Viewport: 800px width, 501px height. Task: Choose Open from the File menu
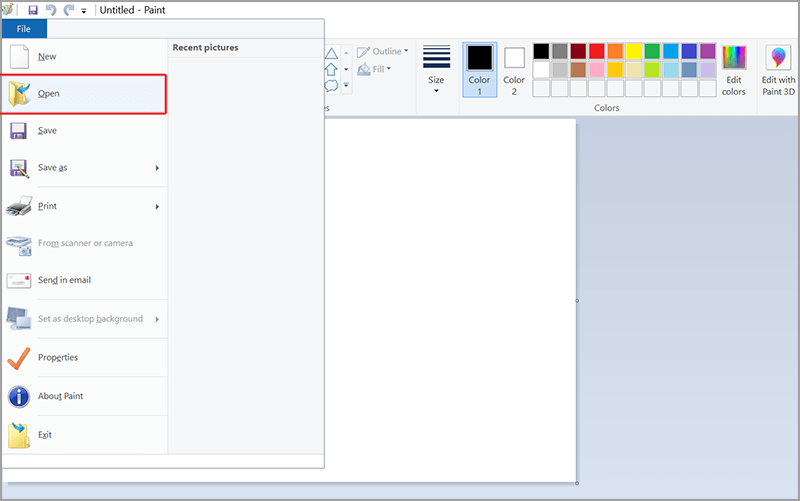(x=84, y=94)
